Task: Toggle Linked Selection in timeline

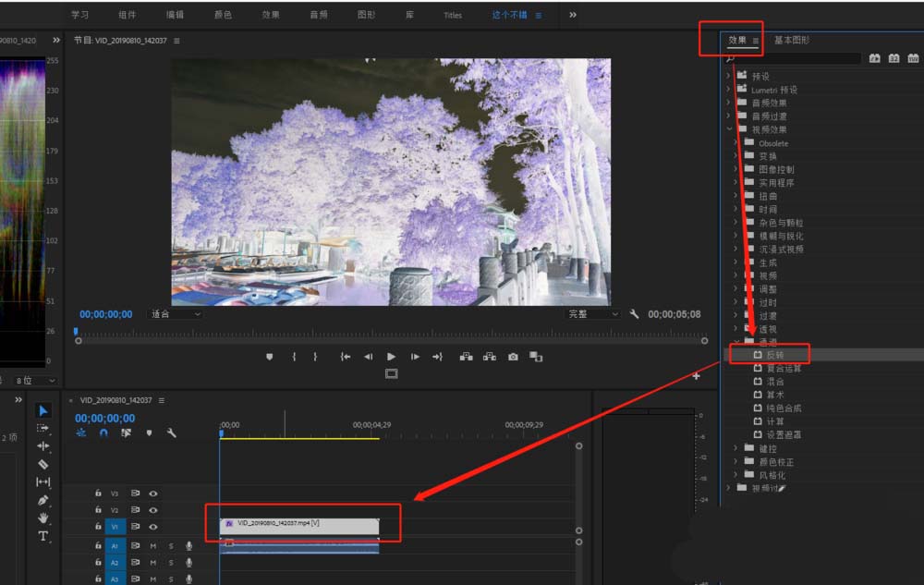Action: [126, 433]
